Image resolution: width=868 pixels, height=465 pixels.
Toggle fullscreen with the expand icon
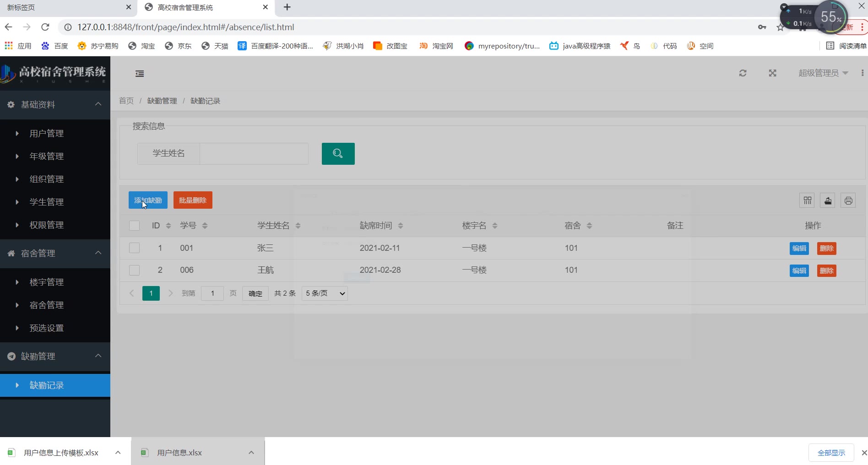(x=772, y=73)
